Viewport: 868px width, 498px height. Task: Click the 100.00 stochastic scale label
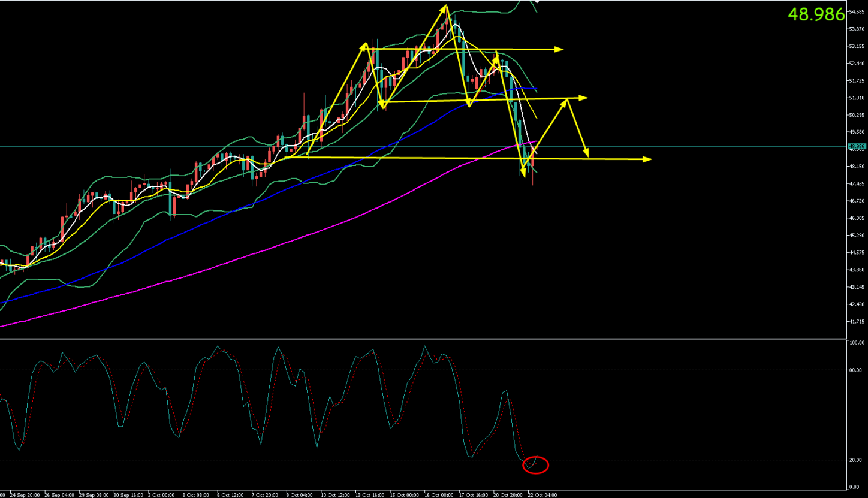[x=856, y=343]
